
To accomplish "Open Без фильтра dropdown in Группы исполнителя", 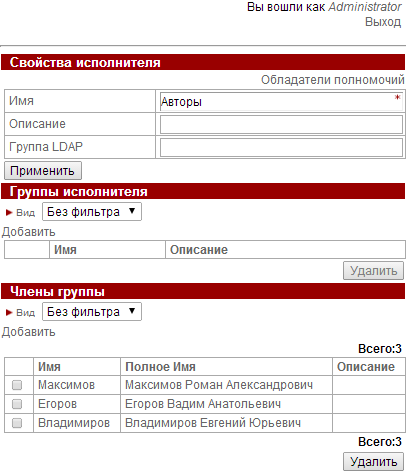I will pos(92,212).
